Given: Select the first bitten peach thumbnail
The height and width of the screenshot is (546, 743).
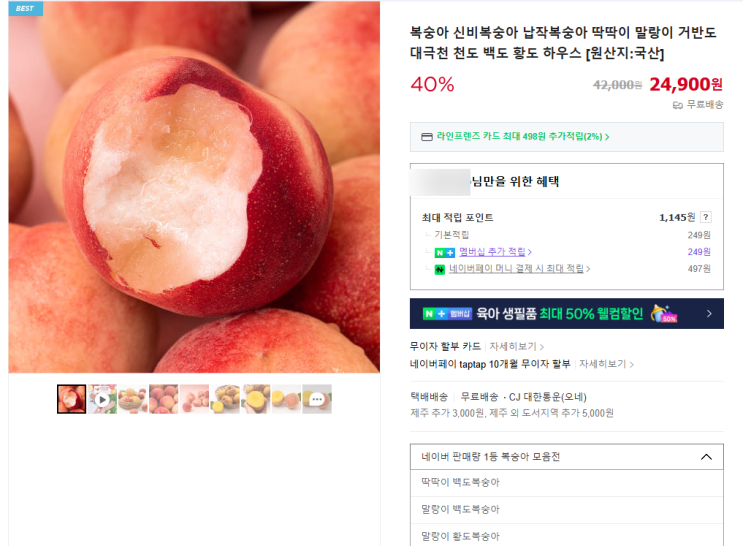Looking at the screenshot, I should click(x=72, y=399).
